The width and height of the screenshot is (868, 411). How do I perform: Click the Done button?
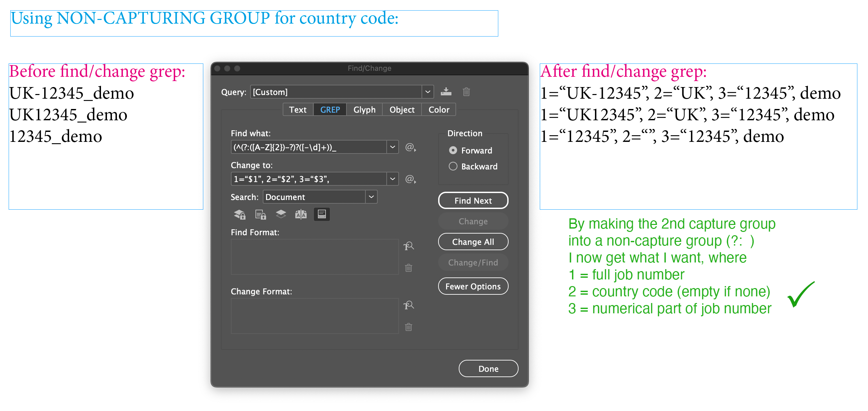click(x=488, y=368)
